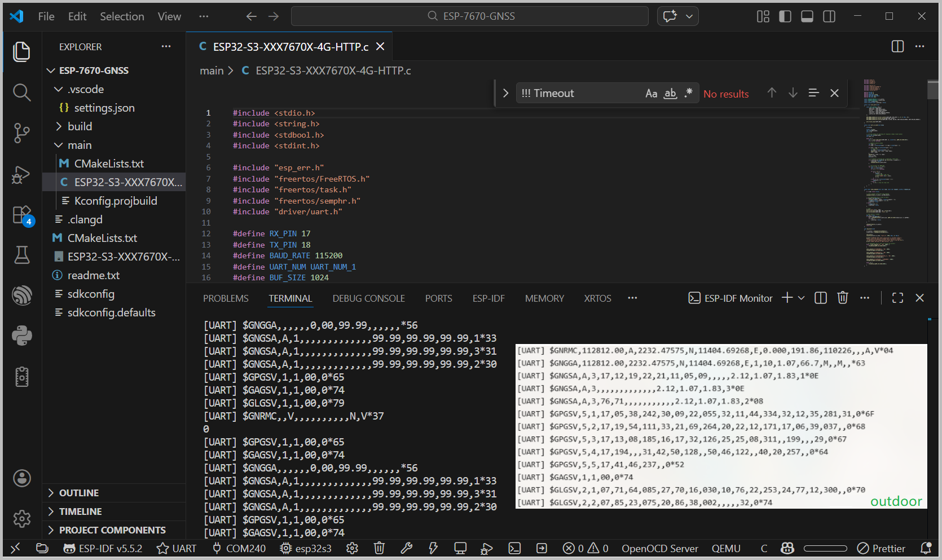942x560 pixels.
Task: Open the Source Control view
Action: click(x=21, y=133)
